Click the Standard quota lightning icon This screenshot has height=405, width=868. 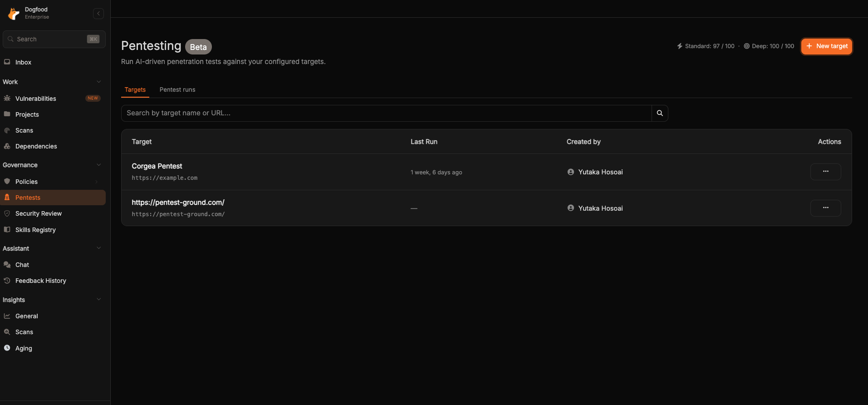[x=680, y=46]
